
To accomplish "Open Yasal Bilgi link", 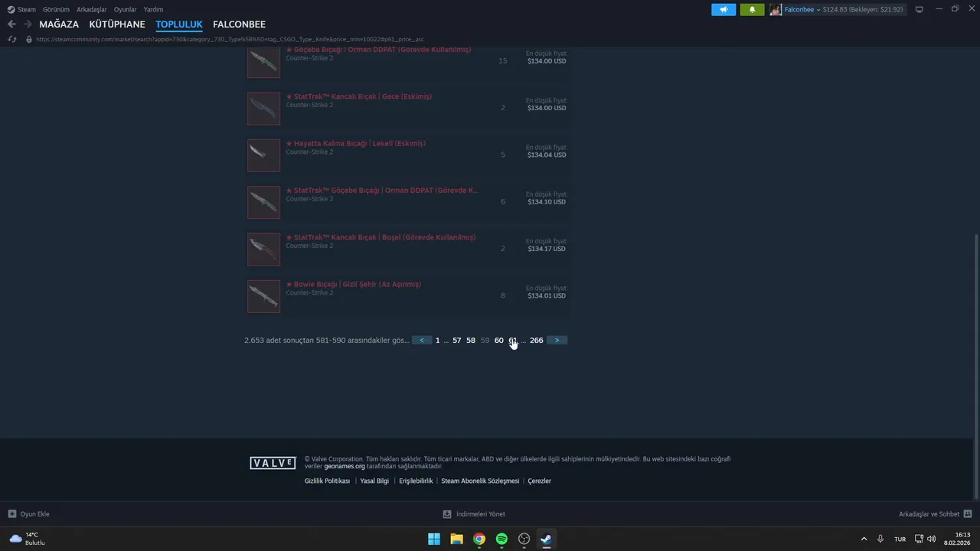I will point(374,481).
